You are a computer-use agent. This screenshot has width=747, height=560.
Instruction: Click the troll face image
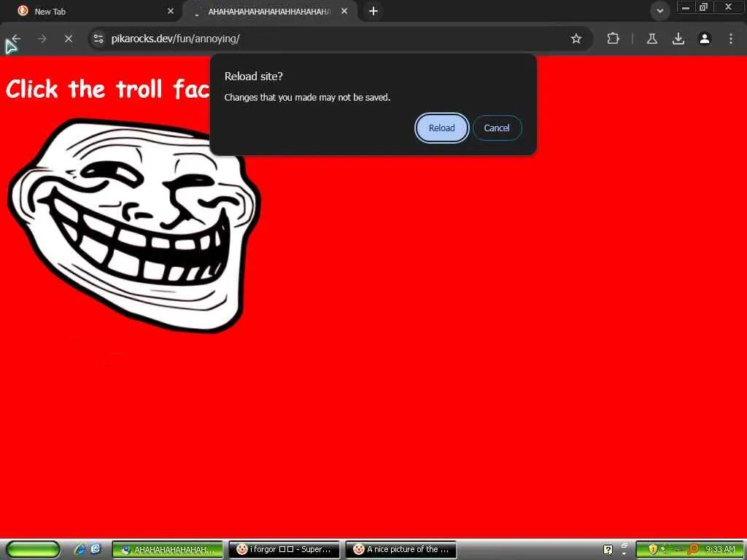coord(134,225)
